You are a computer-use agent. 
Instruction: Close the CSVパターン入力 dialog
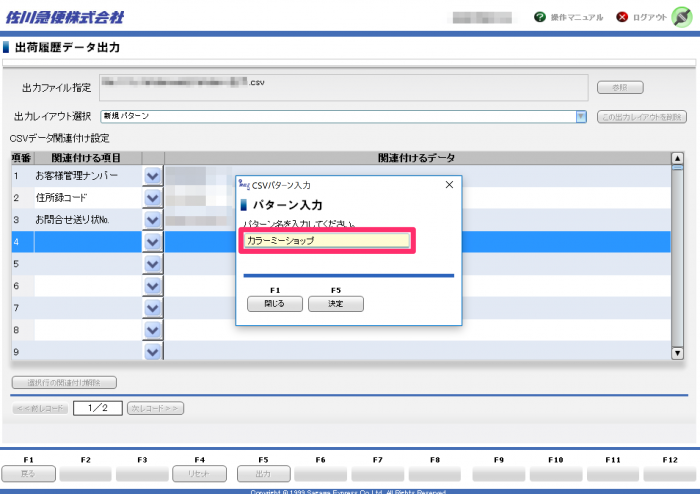coord(450,184)
